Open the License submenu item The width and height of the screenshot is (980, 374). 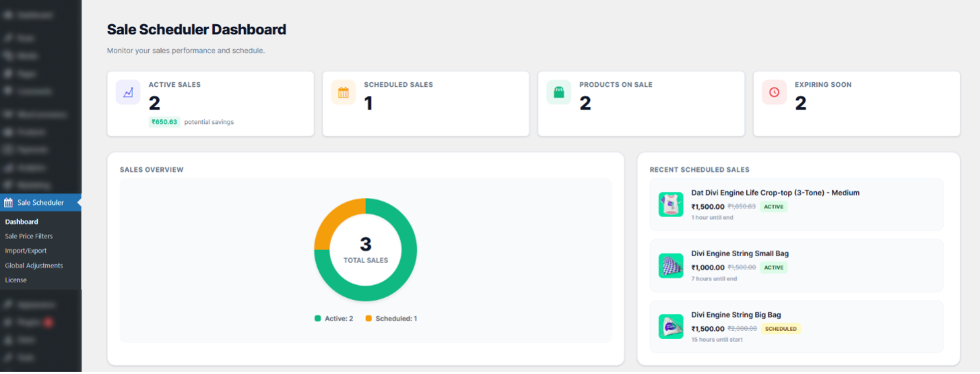[x=16, y=279]
